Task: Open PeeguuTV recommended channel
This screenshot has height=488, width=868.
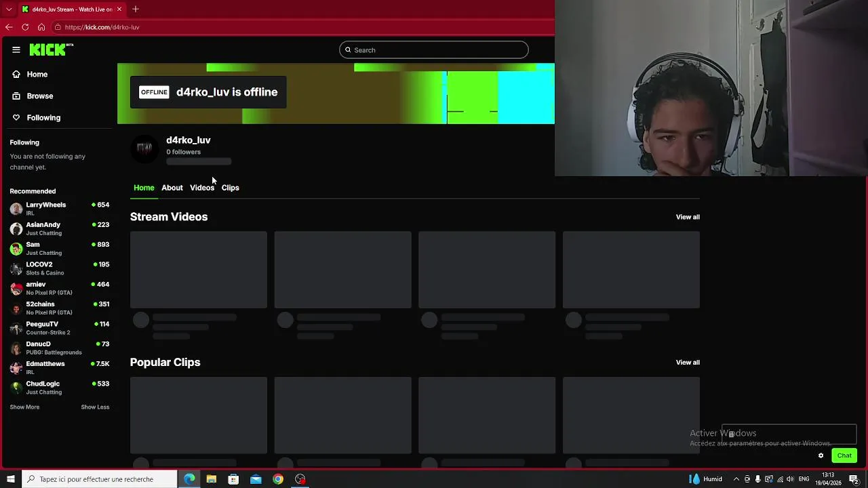Action: [x=60, y=328]
